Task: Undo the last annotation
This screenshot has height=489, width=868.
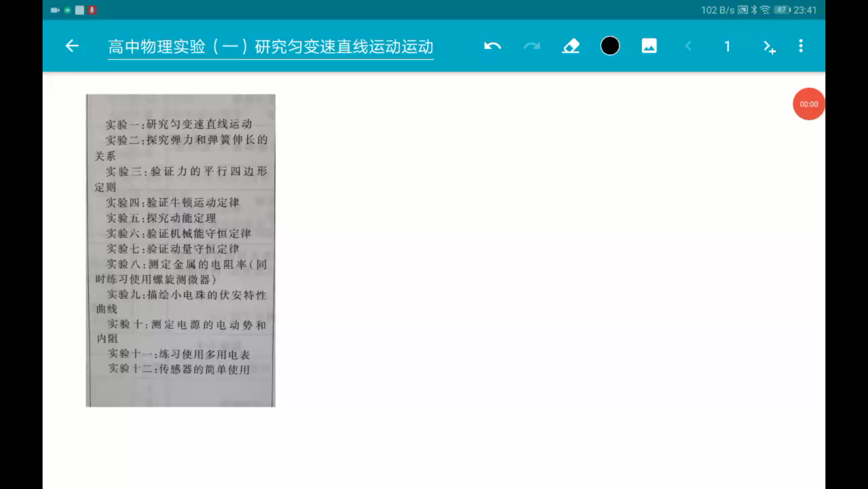Action: tap(492, 46)
